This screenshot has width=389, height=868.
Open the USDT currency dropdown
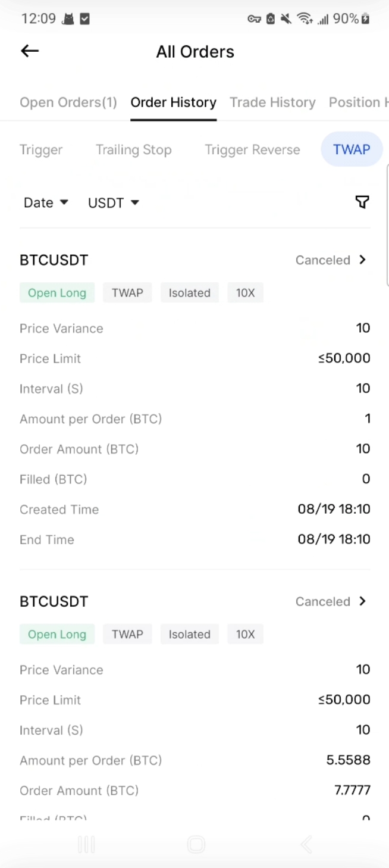113,203
